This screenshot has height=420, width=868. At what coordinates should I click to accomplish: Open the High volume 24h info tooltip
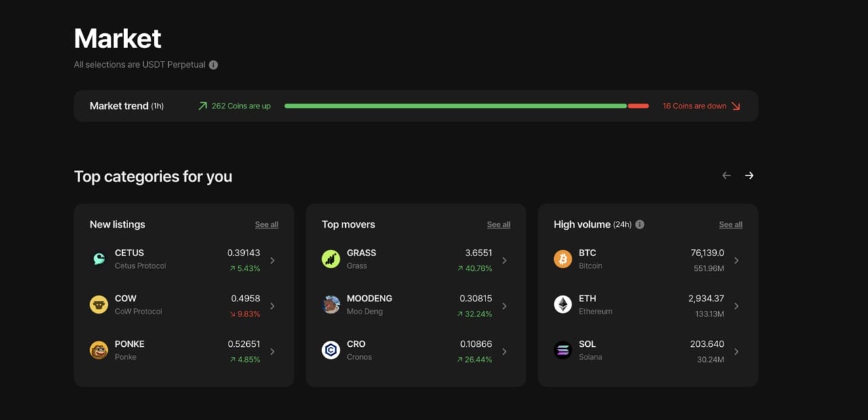click(x=639, y=224)
